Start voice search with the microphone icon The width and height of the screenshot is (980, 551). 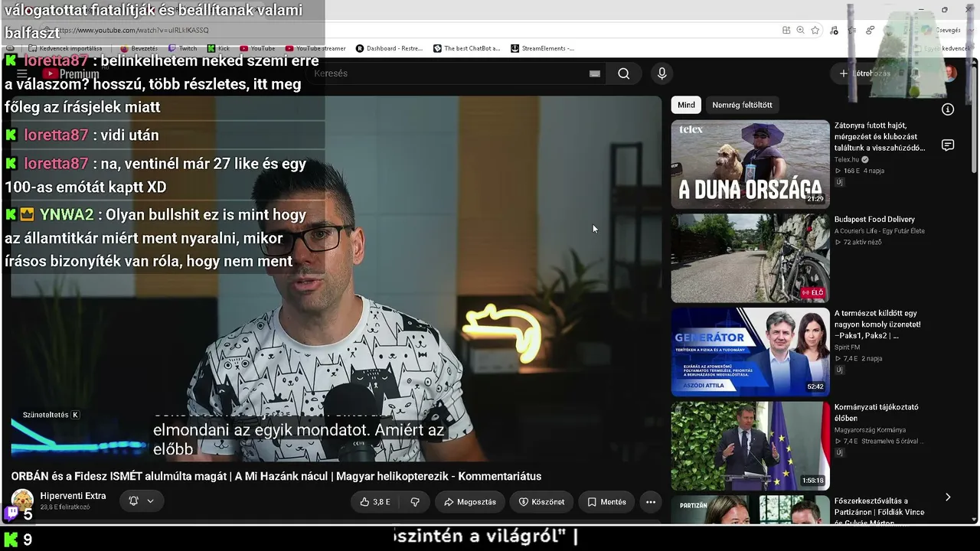pos(662,73)
